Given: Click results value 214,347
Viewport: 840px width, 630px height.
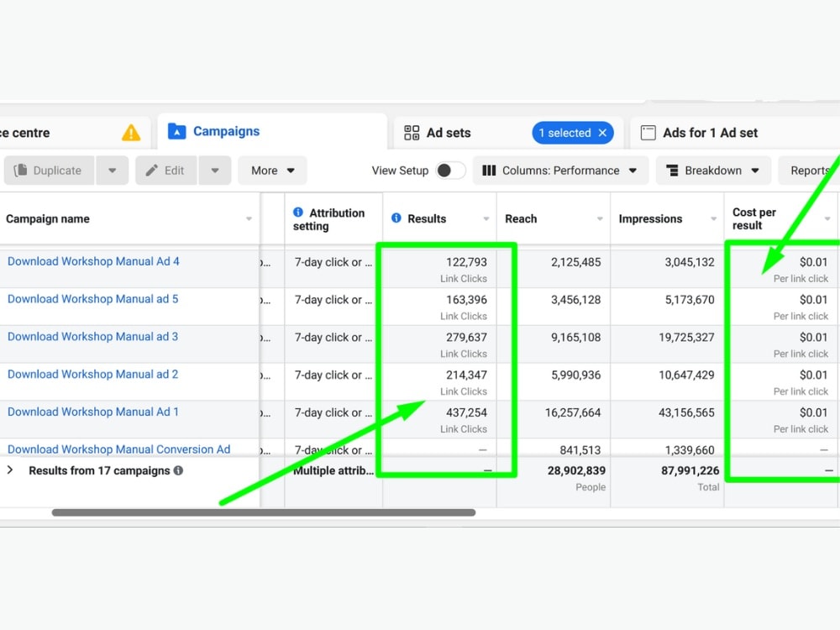Looking at the screenshot, I should tap(466, 375).
